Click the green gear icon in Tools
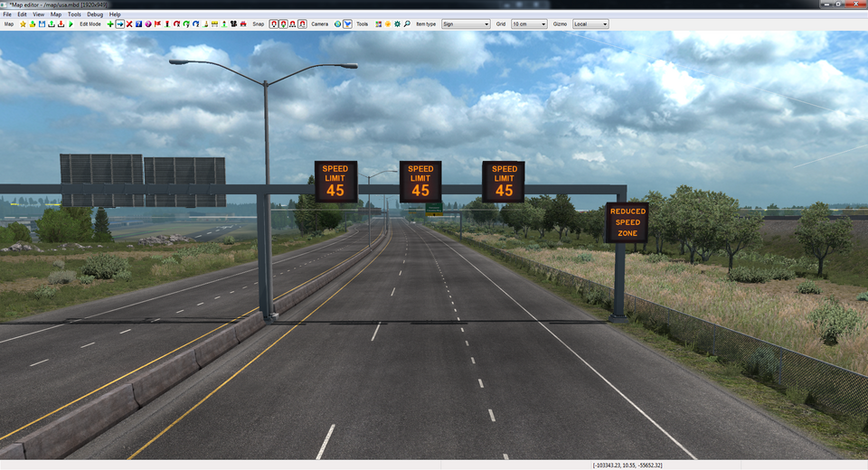The width and height of the screenshot is (868, 470). [x=397, y=24]
